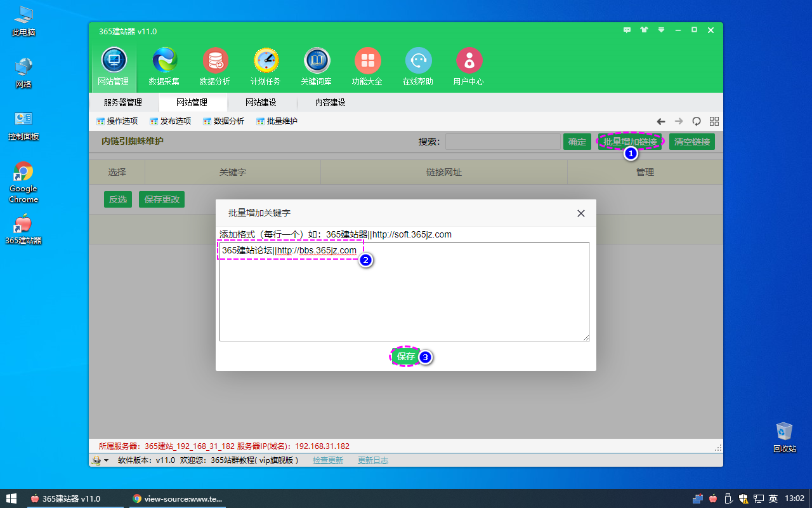The width and height of the screenshot is (812, 508).
Task: Open the 发布选项 menu
Action: point(171,121)
